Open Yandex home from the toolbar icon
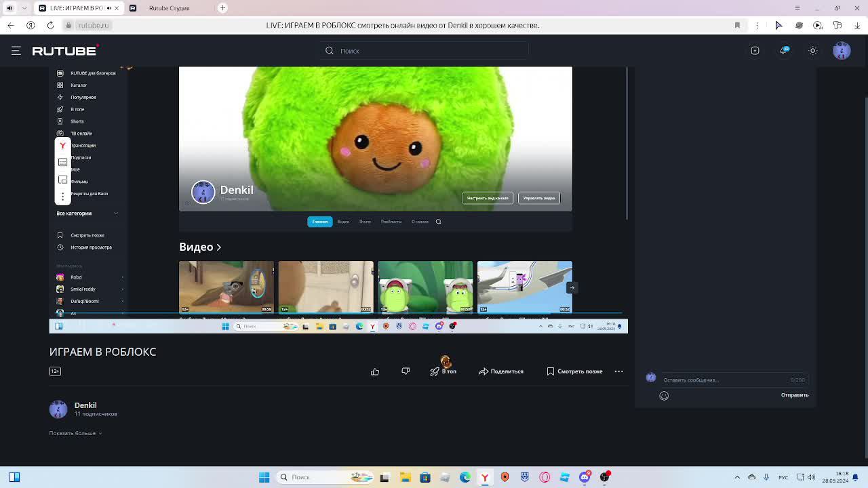Screen dimensions: 868x488 click(x=31, y=25)
